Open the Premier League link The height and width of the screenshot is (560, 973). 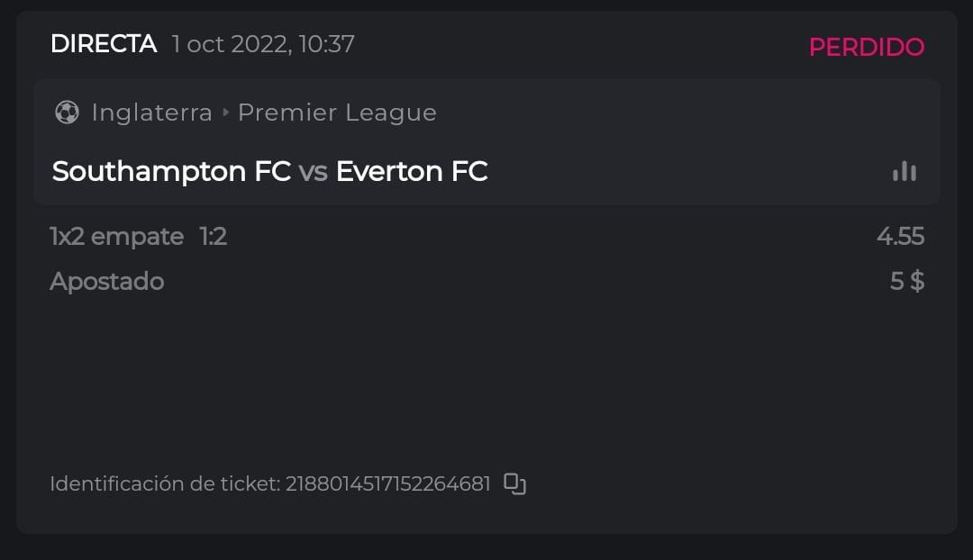pos(337,113)
